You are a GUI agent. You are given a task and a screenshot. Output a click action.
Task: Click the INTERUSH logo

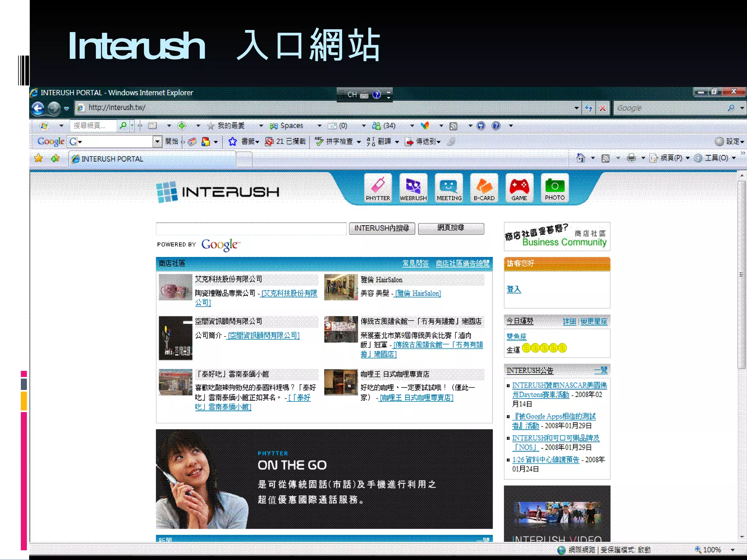click(x=218, y=191)
